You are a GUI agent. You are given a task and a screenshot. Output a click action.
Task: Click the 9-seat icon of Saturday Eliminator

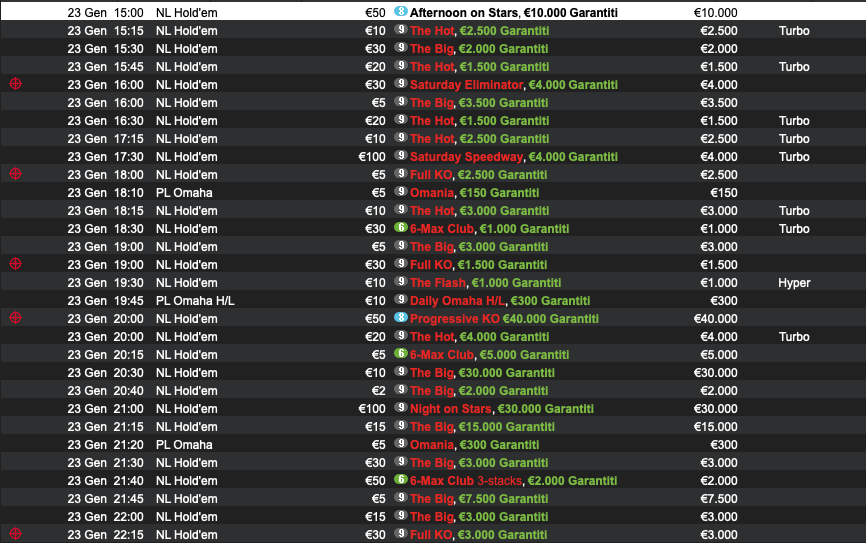click(x=400, y=83)
